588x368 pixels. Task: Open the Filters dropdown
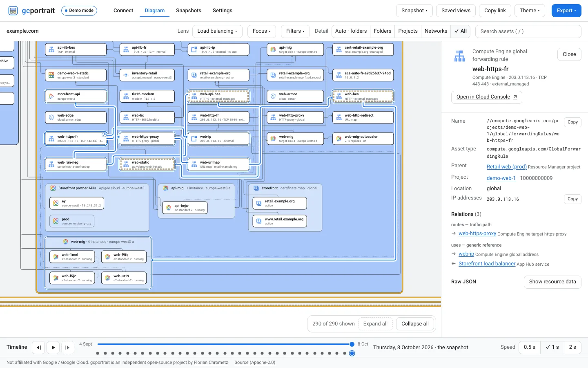pos(295,31)
